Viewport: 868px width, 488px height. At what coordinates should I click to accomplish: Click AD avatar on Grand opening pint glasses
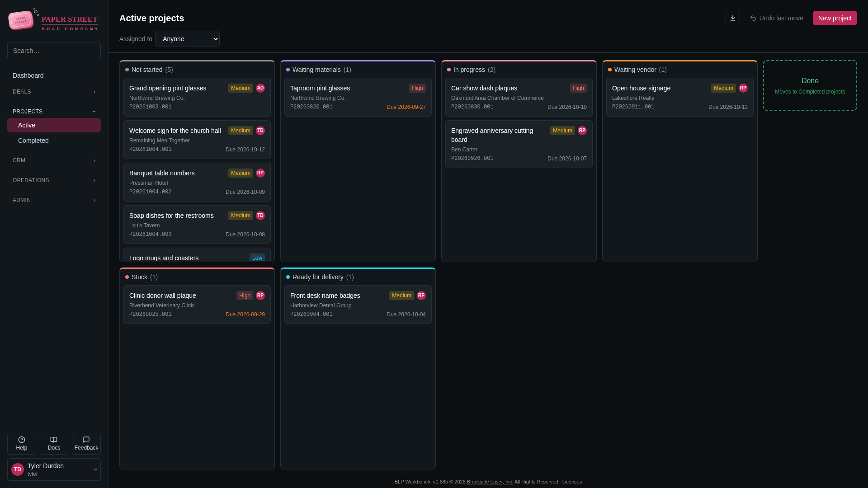click(260, 88)
